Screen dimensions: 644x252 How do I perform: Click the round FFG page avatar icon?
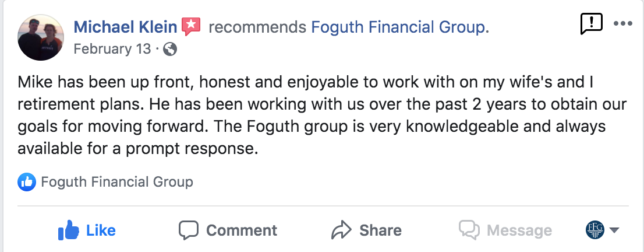(x=595, y=230)
